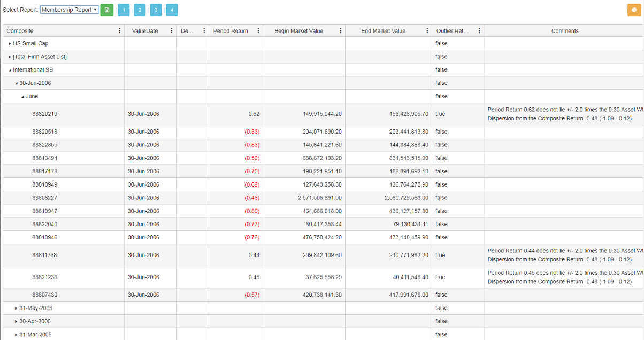Click End Market Value 417,991,678.00
The height and width of the screenshot is (340, 644).
click(409, 295)
